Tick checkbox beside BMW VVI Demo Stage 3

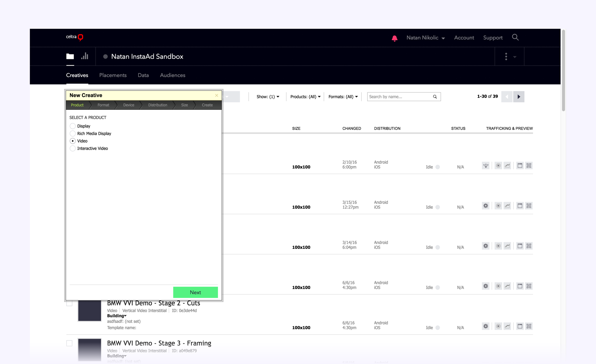click(x=69, y=343)
